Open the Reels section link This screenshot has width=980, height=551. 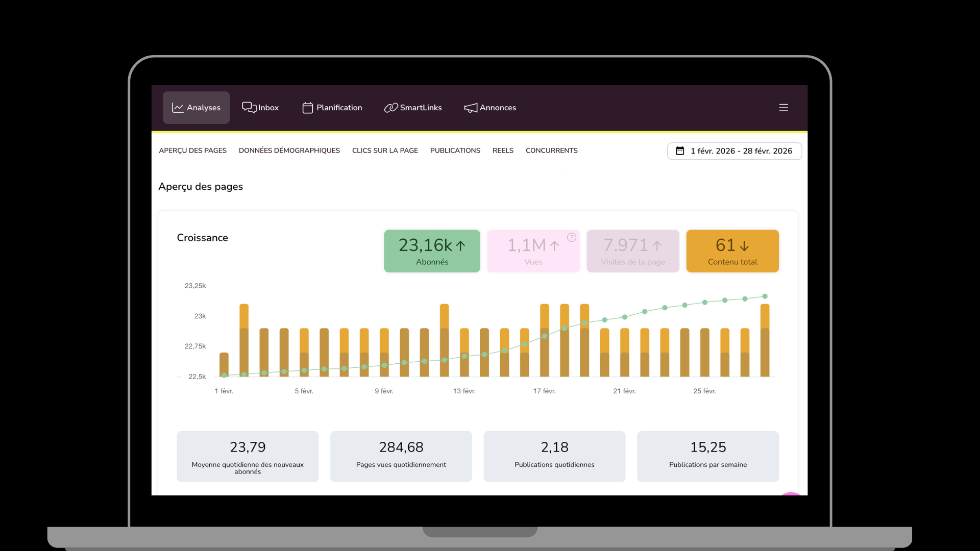pos(503,151)
